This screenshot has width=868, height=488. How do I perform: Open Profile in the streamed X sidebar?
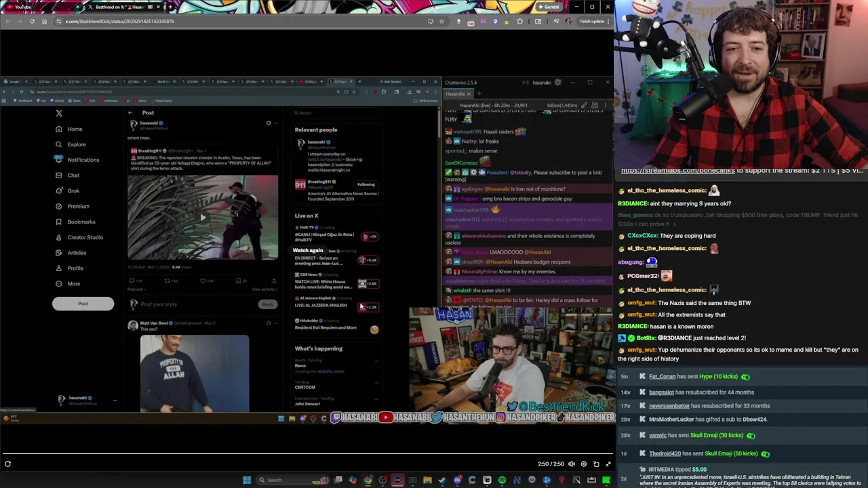point(69,268)
